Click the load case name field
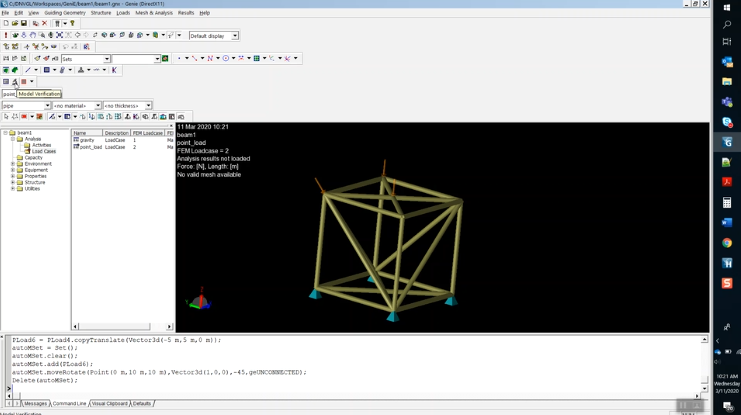This screenshot has width=741, height=415. click(x=9, y=94)
